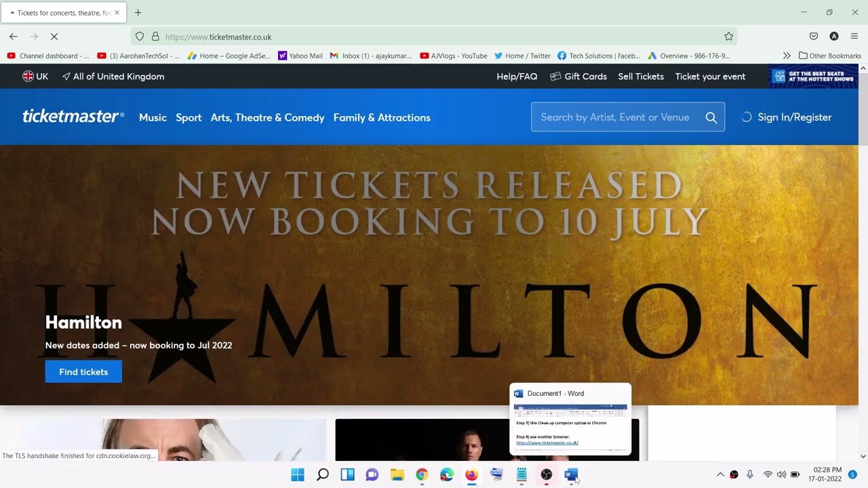
Task: Open the Help/FAQ link
Action: [517, 77]
